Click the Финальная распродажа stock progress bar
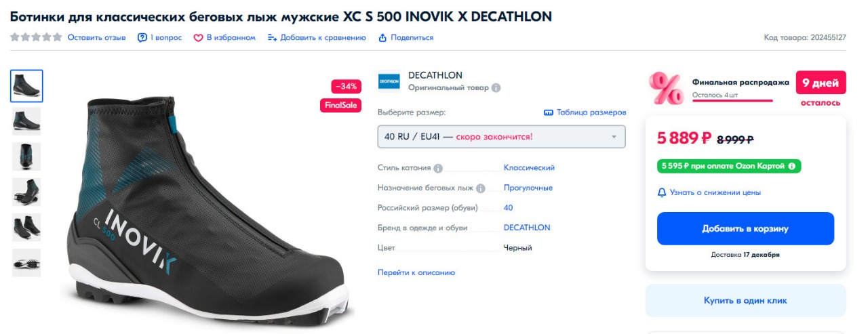Viewport: 868px width, 334px height. pos(732,100)
